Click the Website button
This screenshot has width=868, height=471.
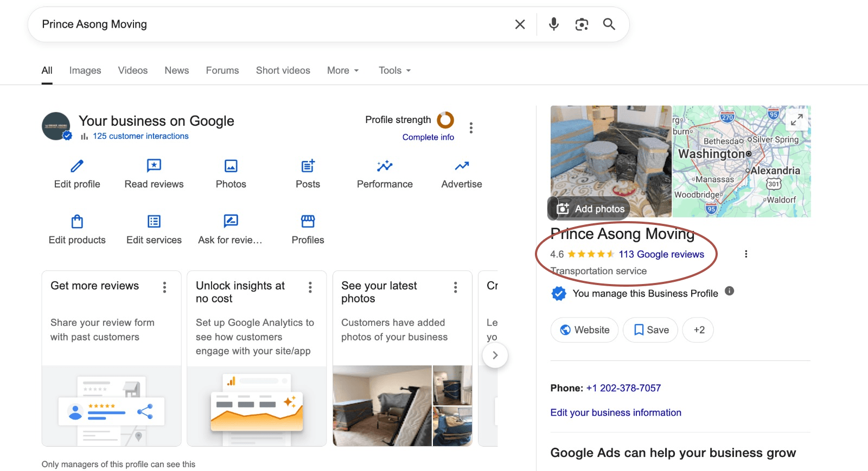584,330
